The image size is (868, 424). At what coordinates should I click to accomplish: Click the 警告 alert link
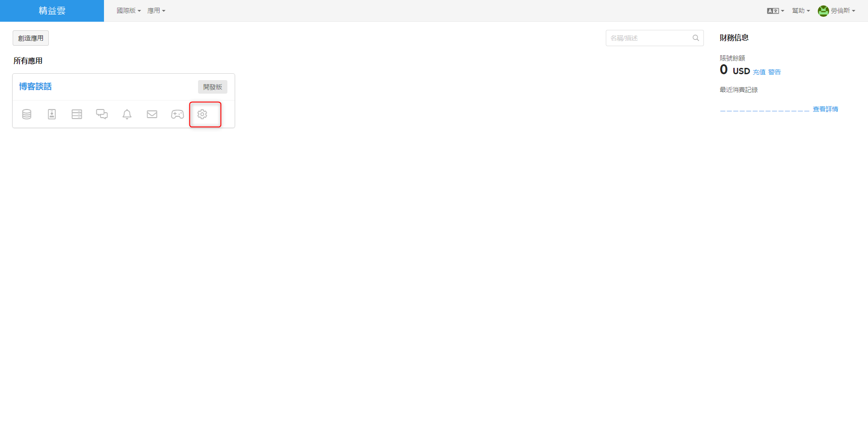pos(774,72)
